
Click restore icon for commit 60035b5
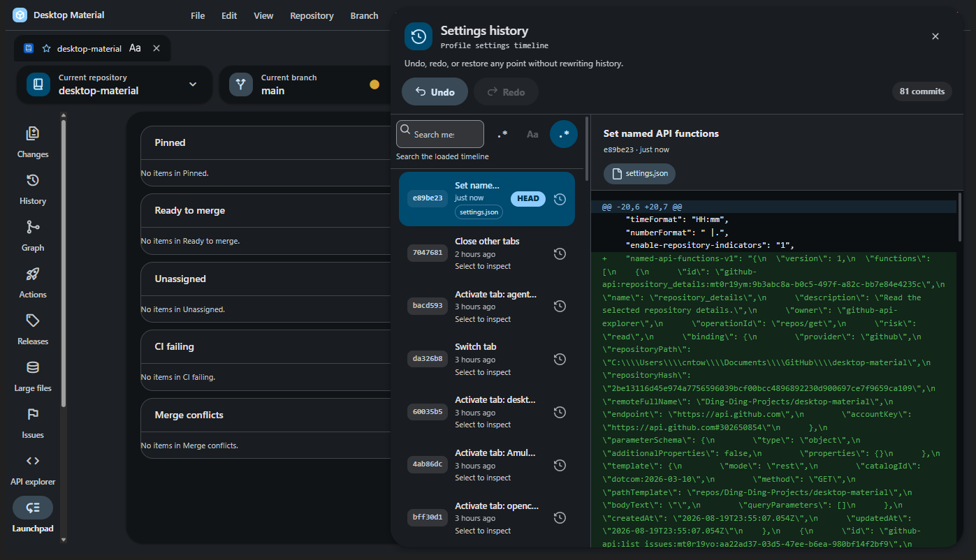click(x=559, y=412)
